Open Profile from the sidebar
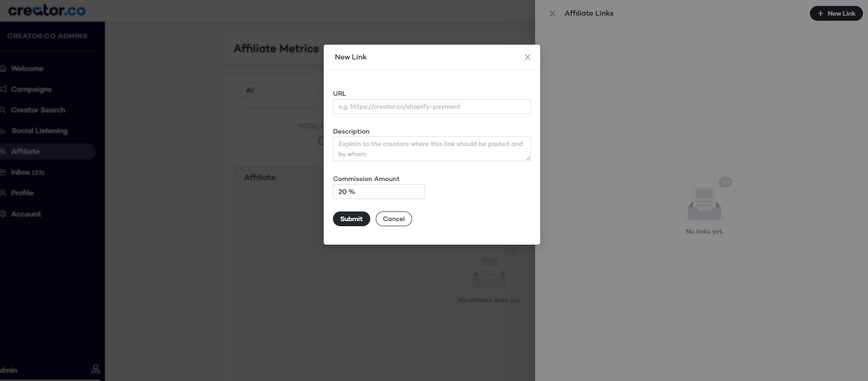This screenshot has height=381, width=868. [x=22, y=193]
